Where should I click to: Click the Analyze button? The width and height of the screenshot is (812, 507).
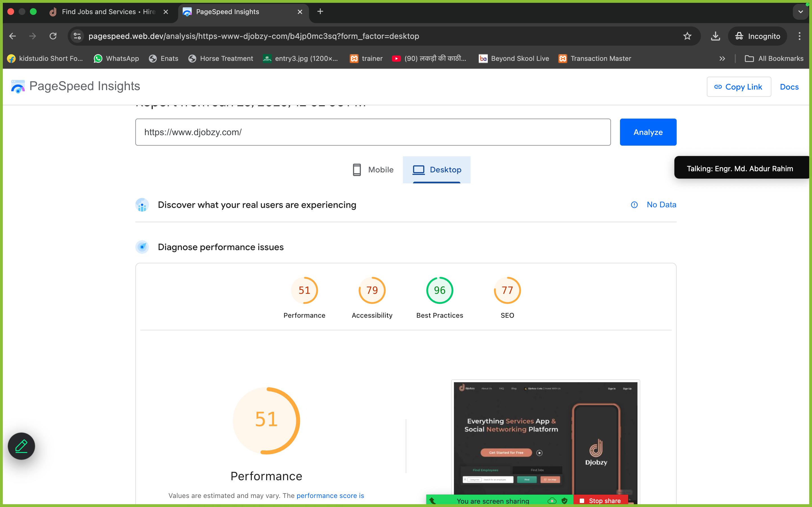(x=648, y=132)
